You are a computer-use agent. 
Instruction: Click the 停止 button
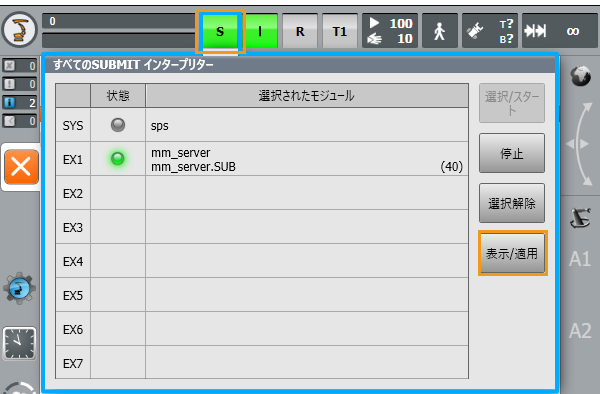512,153
